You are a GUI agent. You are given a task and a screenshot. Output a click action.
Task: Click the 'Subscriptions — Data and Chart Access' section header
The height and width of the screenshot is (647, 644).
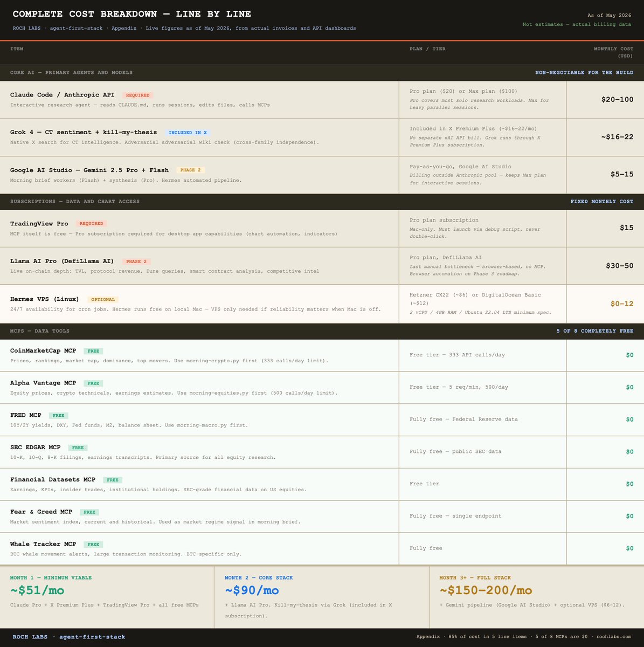pos(75,202)
